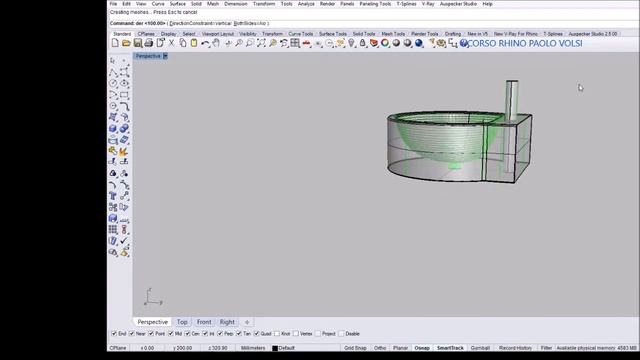Open the Millimeters units field

[253, 348]
